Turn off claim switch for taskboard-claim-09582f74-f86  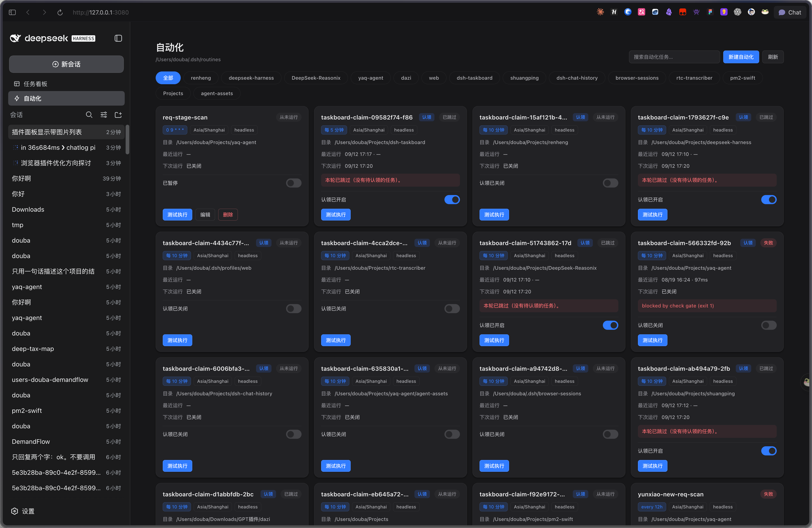[452, 200]
